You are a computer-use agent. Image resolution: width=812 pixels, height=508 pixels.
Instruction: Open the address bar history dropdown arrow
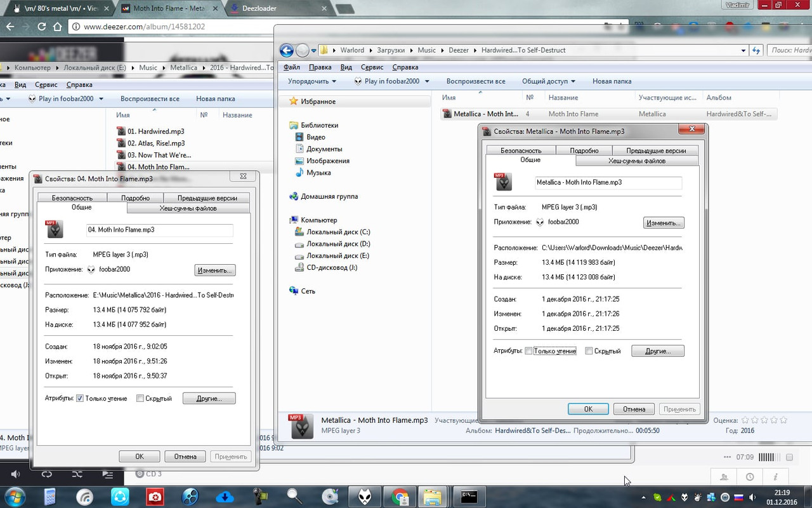743,50
